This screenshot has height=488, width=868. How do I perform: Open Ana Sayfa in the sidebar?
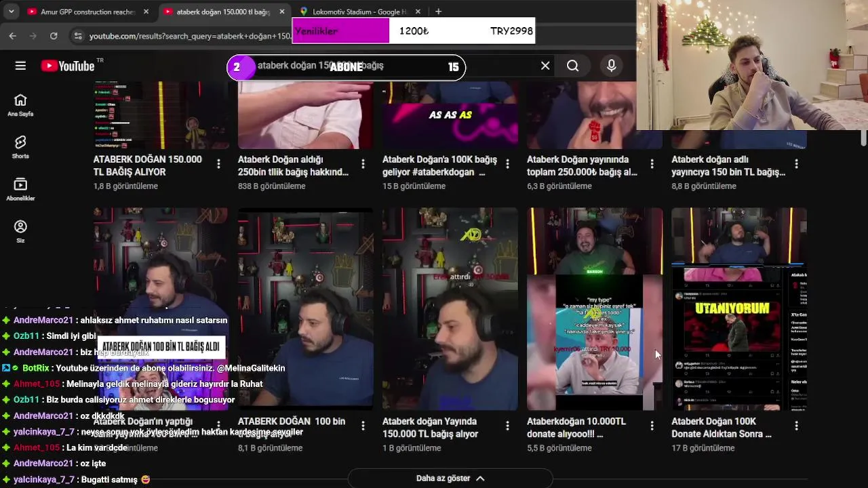(20, 106)
